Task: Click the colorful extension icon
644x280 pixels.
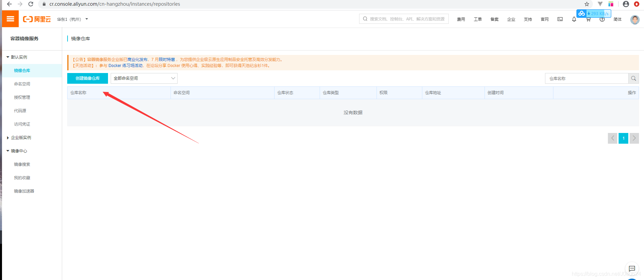Action: [x=611, y=4]
